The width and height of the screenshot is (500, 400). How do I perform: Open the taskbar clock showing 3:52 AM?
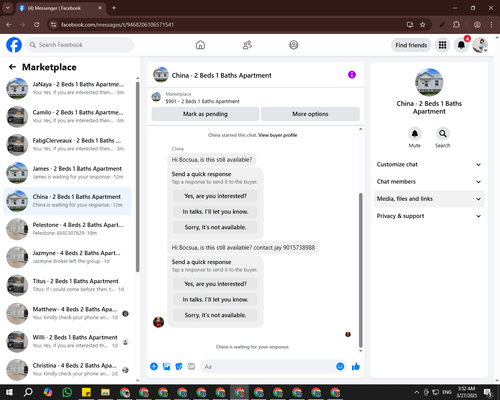(466, 392)
